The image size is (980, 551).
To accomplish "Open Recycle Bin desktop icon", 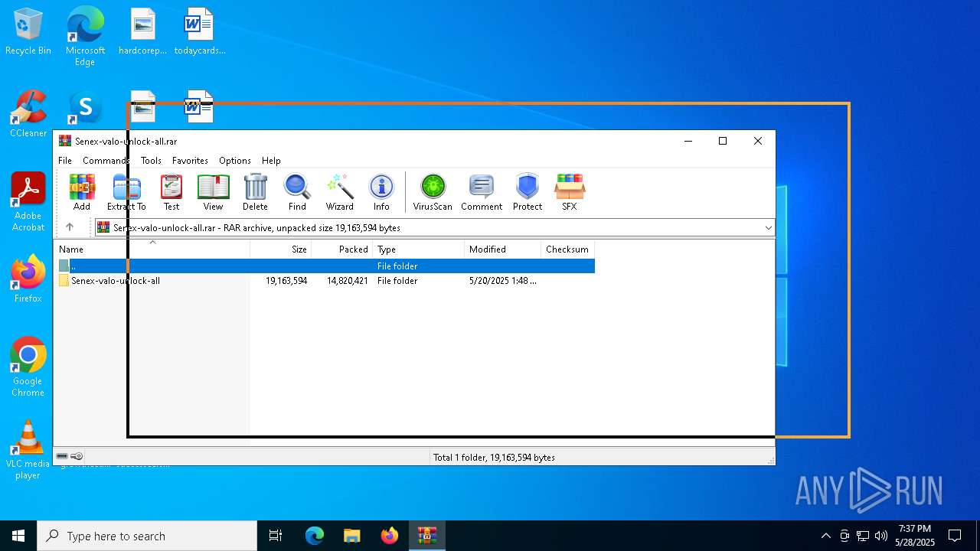I will pos(28,31).
